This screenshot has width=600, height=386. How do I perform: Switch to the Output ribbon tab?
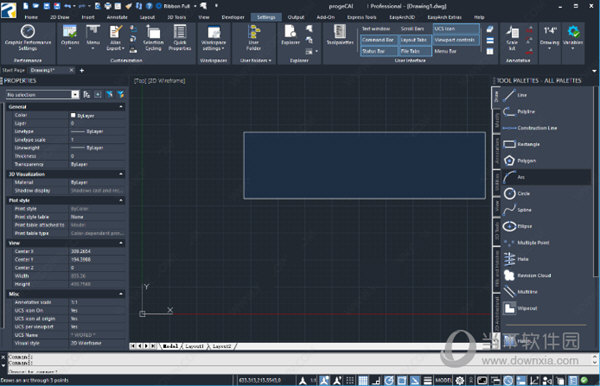pyautogui.click(x=296, y=17)
